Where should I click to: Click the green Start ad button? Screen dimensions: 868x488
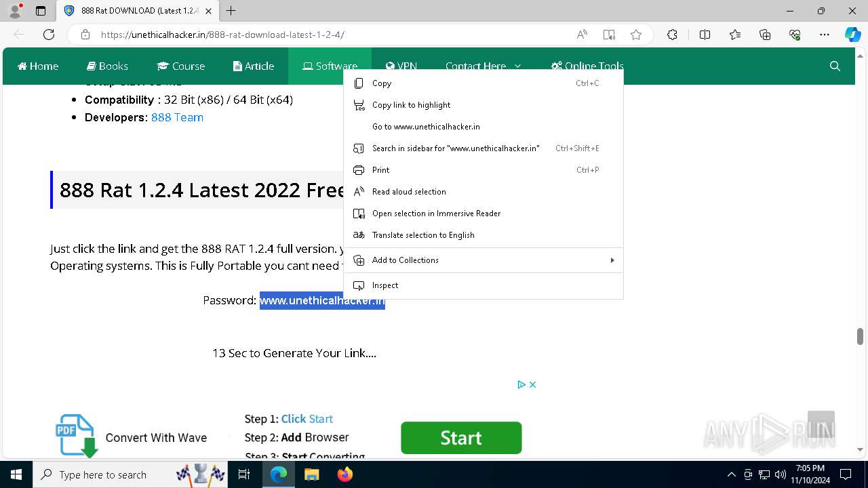coord(461,438)
